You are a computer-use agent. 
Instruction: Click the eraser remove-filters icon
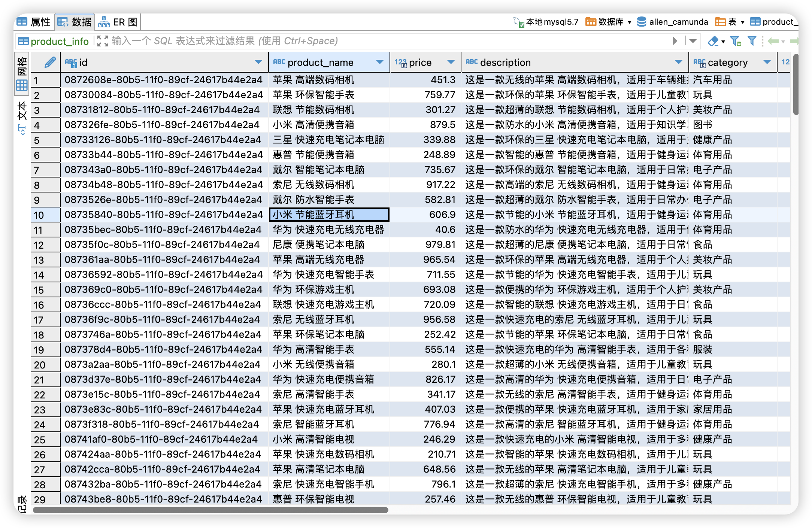click(713, 41)
